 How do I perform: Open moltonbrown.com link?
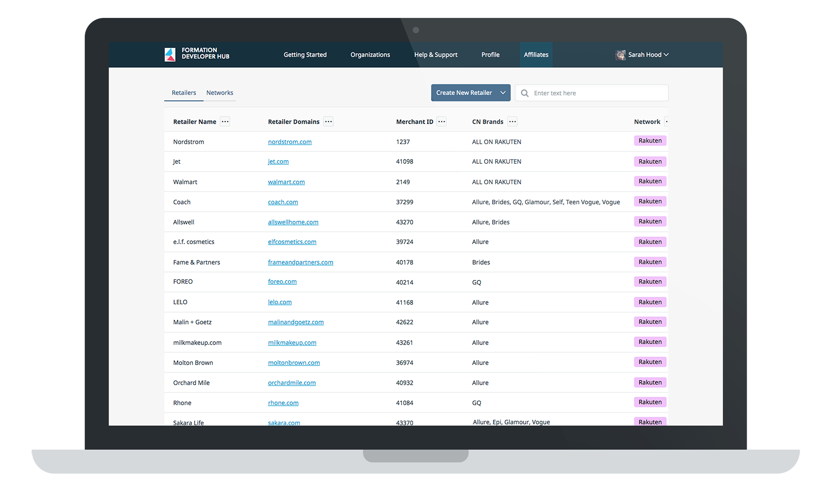click(294, 363)
